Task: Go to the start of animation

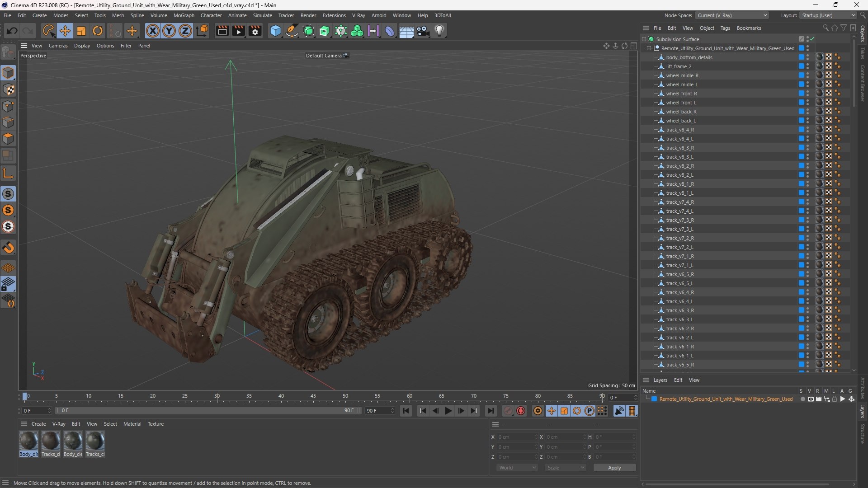Action: [x=406, y=411]
